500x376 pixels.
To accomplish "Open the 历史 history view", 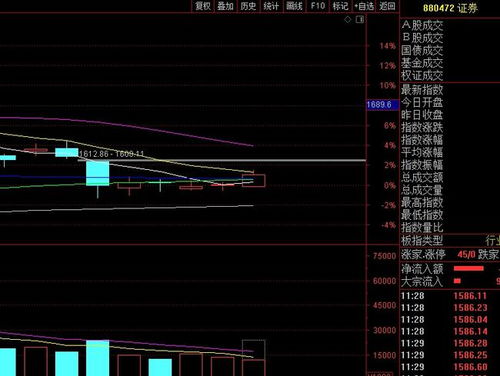I will click(x=248, y=6).
